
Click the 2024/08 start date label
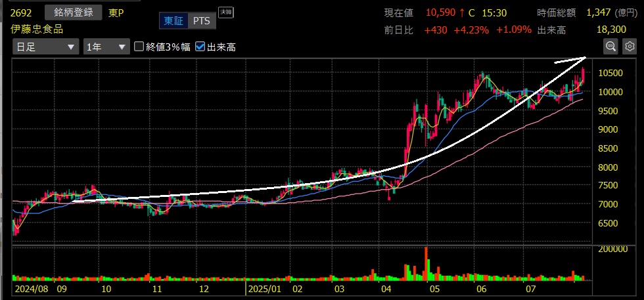(30, 289)
